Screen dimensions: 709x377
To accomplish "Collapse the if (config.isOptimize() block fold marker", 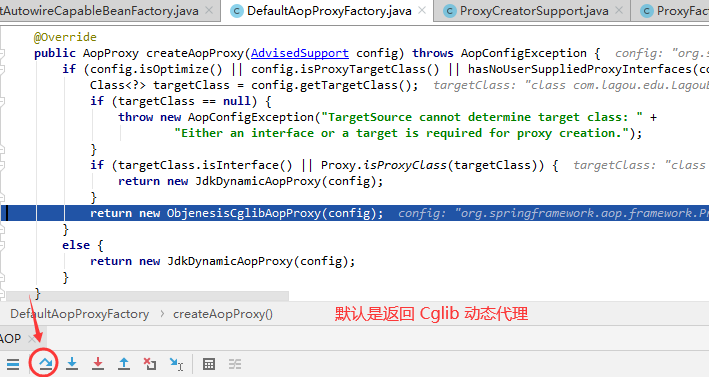I will tap(2, 69).
